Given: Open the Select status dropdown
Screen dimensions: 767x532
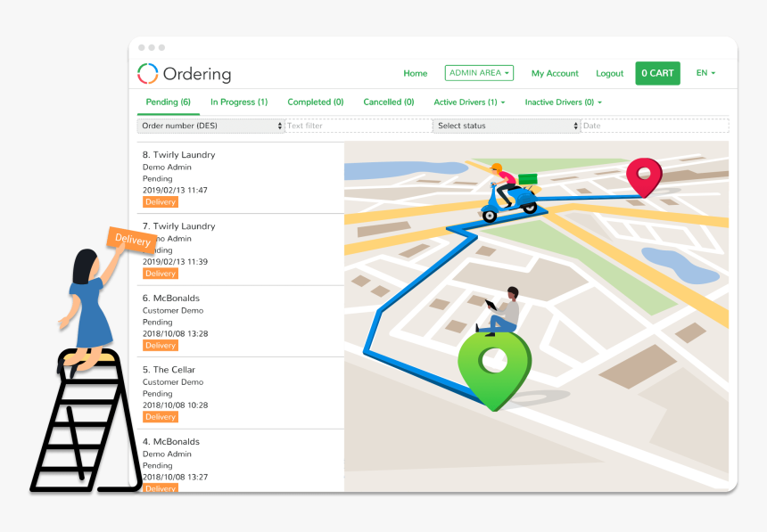Looking at the screenshot, I should [x=506, y=126].
